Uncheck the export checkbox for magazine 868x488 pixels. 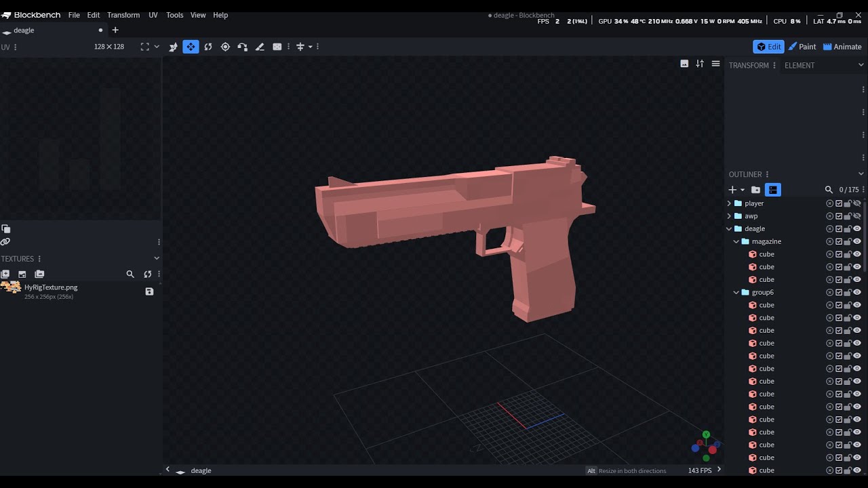(839, 241)
